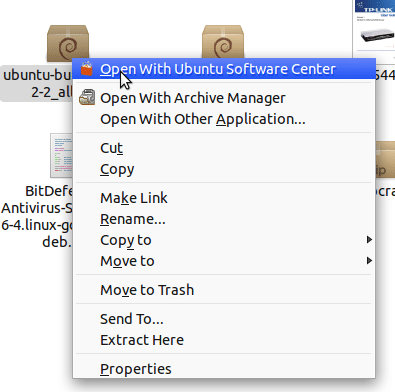395x392 pixels.
Task: Choose Extract Here
Action: point(224,340)
